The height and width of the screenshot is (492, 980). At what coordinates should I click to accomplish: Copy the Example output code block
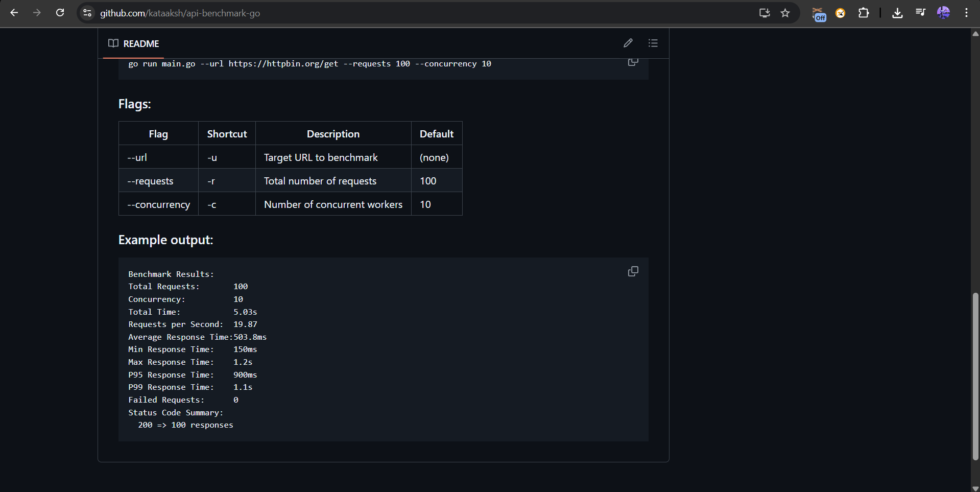tap(633, 271)
